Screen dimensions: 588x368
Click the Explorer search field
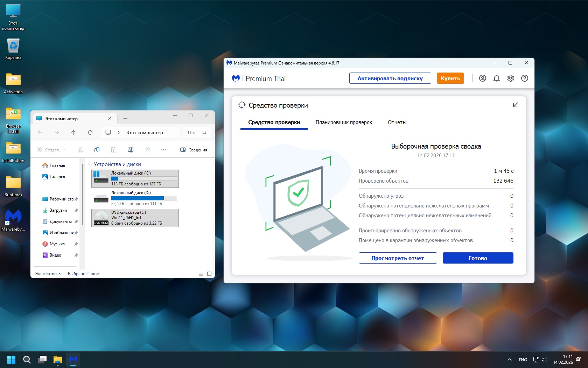pos(192,132)
